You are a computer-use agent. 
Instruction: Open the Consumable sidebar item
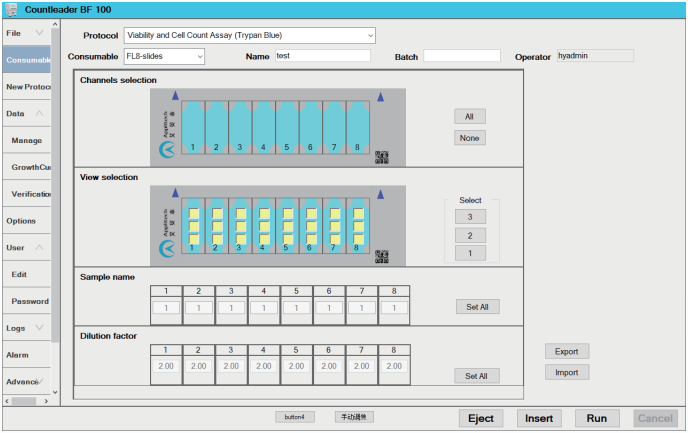[x=27, y=60]
